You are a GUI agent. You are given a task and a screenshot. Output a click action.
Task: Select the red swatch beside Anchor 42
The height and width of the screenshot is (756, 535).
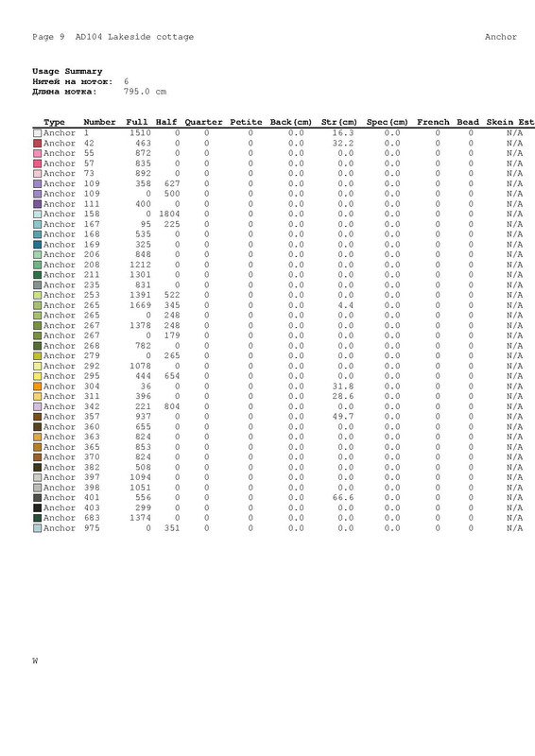pyautogui.click(x=37, y=144)
